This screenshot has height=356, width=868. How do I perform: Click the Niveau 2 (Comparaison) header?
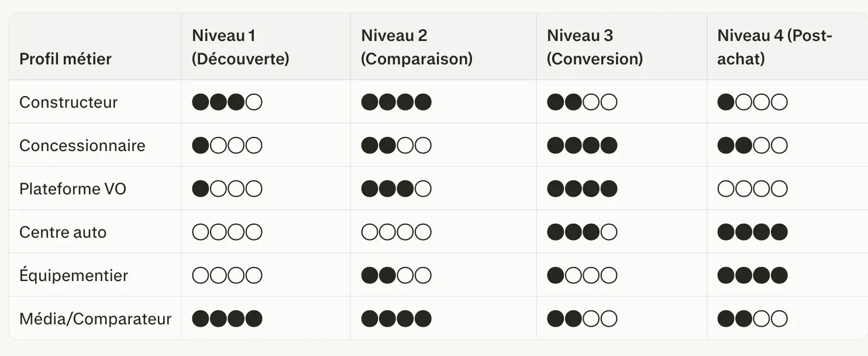coord(416,47)
